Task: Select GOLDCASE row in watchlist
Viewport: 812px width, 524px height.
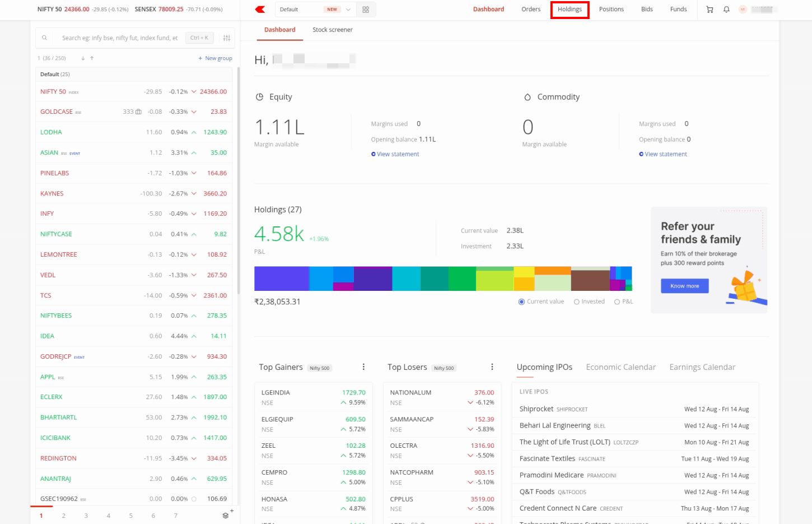Action: point(133,112)
